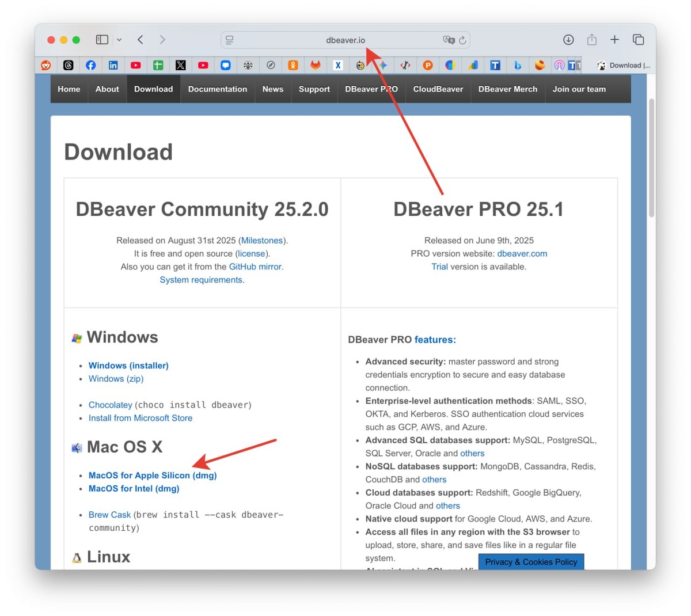Click the page vertical scrollbar
691x616 pixels.
point(651,158)
